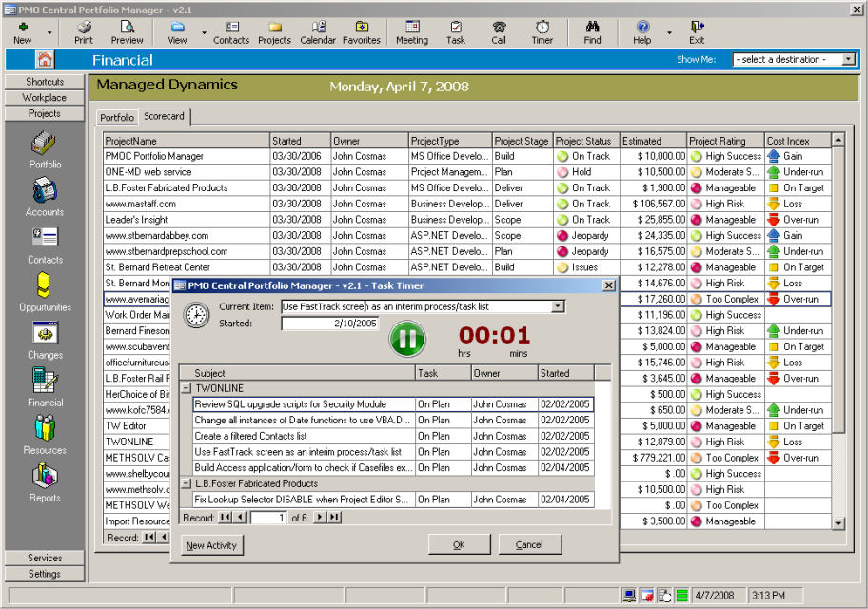This screenshot has height=609, width=868.
Task: Click the computer icon in status bar
Action: [629, 596]
